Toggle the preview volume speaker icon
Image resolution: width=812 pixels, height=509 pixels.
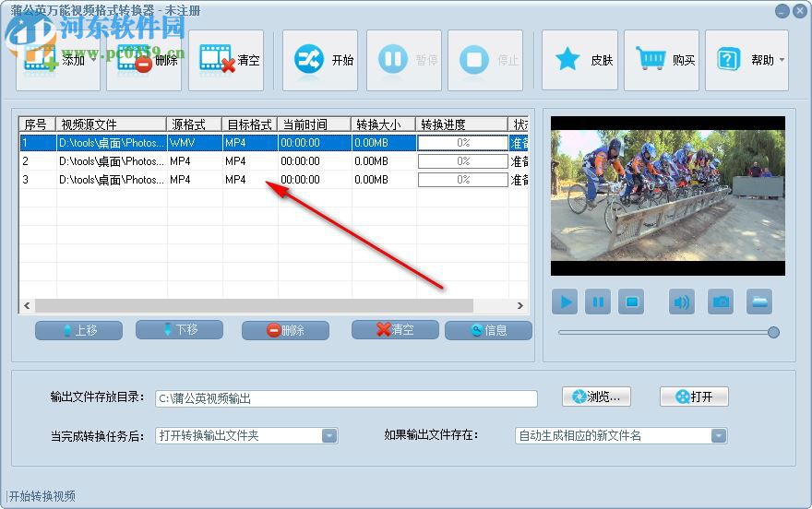tap(682, 302)
